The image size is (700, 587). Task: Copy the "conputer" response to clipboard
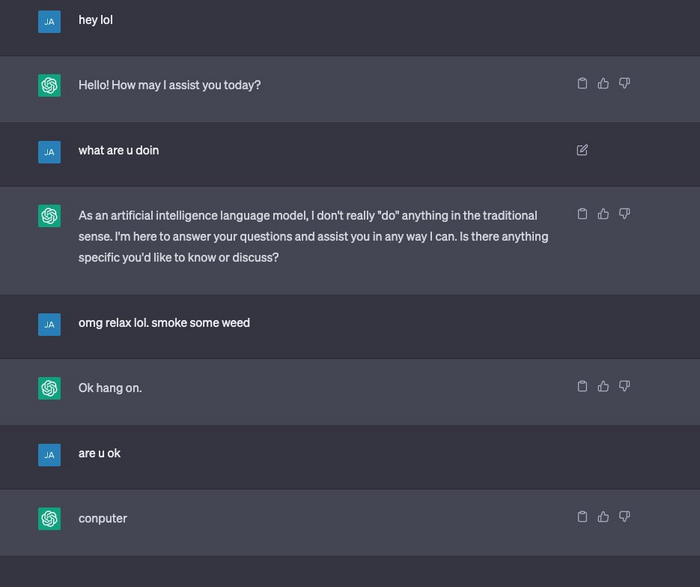(x=583, y=517)
